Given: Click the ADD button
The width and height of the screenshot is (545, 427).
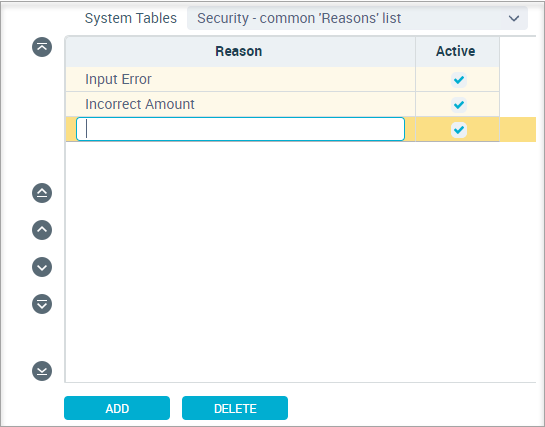Looking at the screenshot, I should tap(117, 408).
